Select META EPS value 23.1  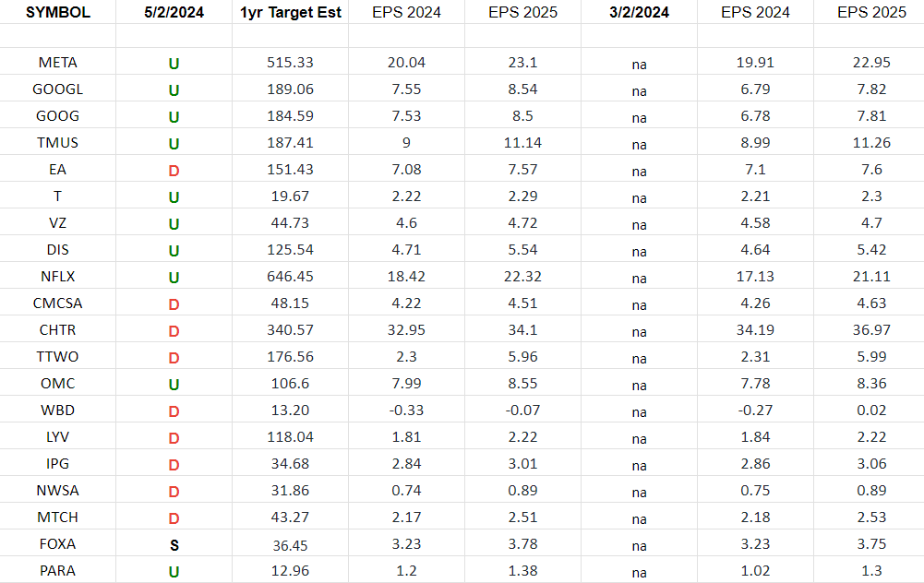pos(522,63)
